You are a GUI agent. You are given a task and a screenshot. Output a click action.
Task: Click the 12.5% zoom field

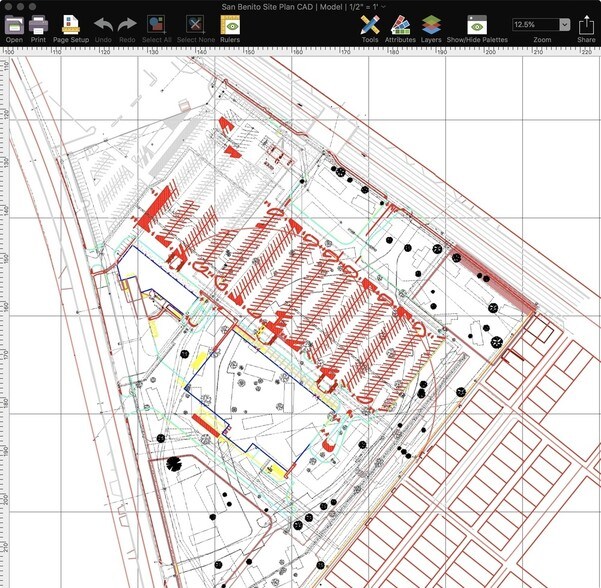tap(535, 25)
